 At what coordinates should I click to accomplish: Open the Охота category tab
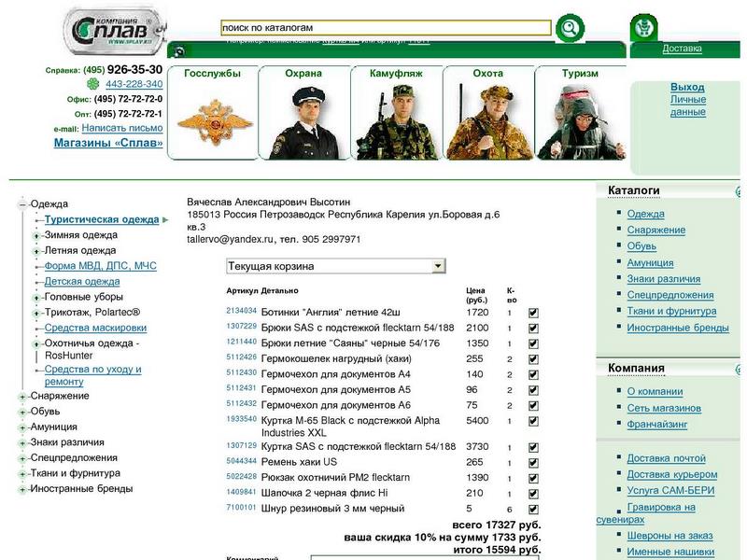[487, 73]
